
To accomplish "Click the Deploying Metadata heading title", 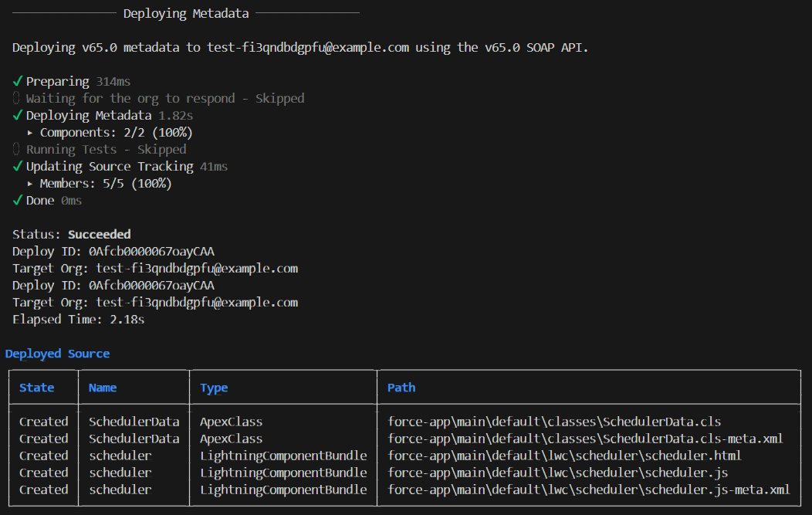I will click(x=186, y=13).
